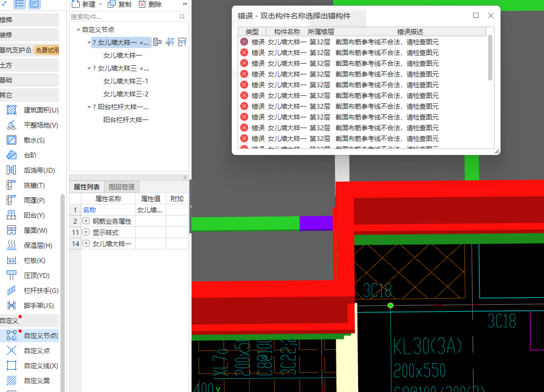Screen dimensions: 544x392
Task: Maximize the error dialog window
Action: point(476,15)
